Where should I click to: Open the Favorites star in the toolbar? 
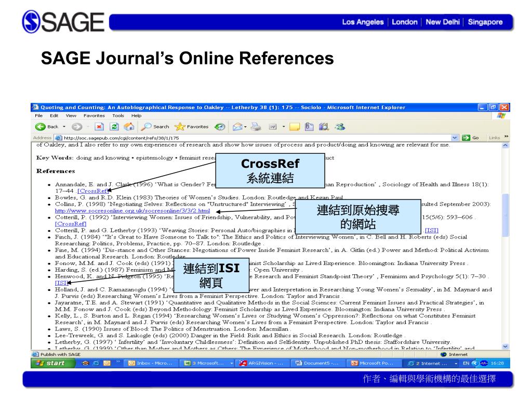point(191,127)
